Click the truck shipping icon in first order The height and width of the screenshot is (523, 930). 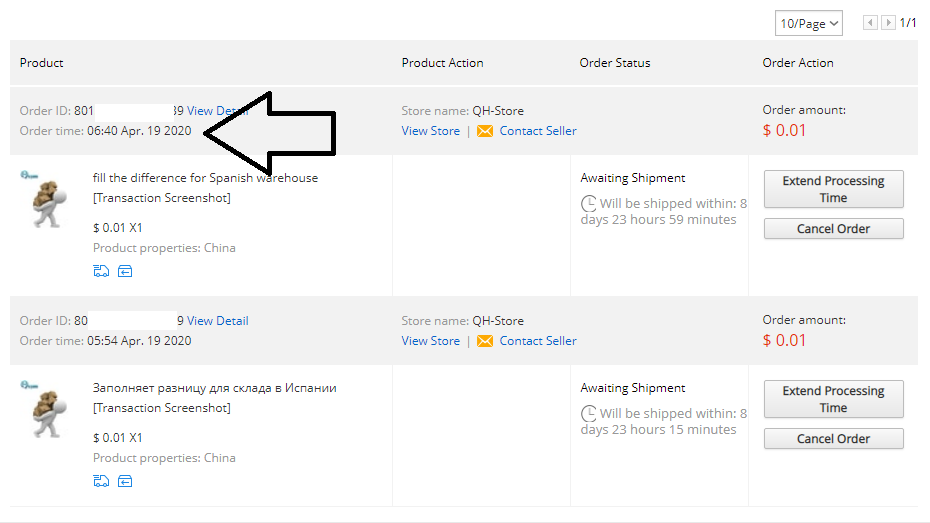point(101,271)
